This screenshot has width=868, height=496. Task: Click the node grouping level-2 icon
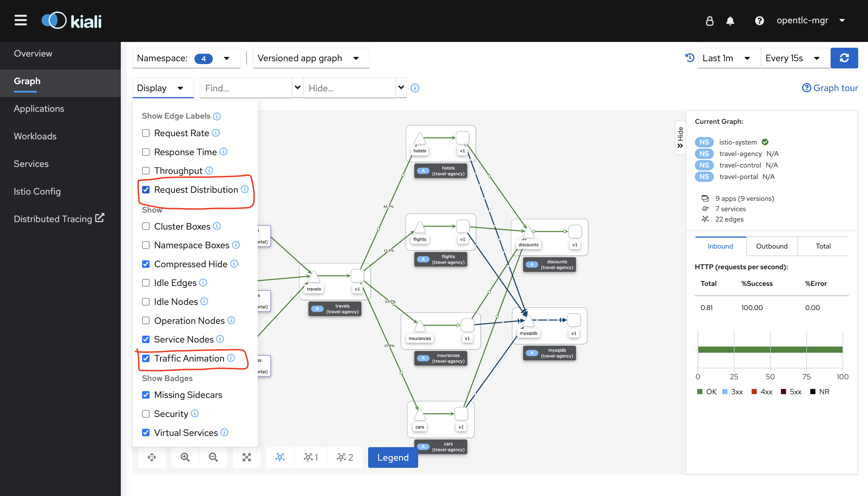click(345, 458)
